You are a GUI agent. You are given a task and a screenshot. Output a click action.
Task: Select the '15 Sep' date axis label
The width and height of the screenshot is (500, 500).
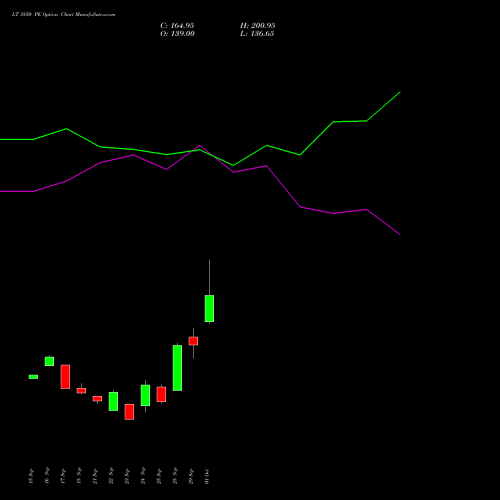(x=31, y=476)
